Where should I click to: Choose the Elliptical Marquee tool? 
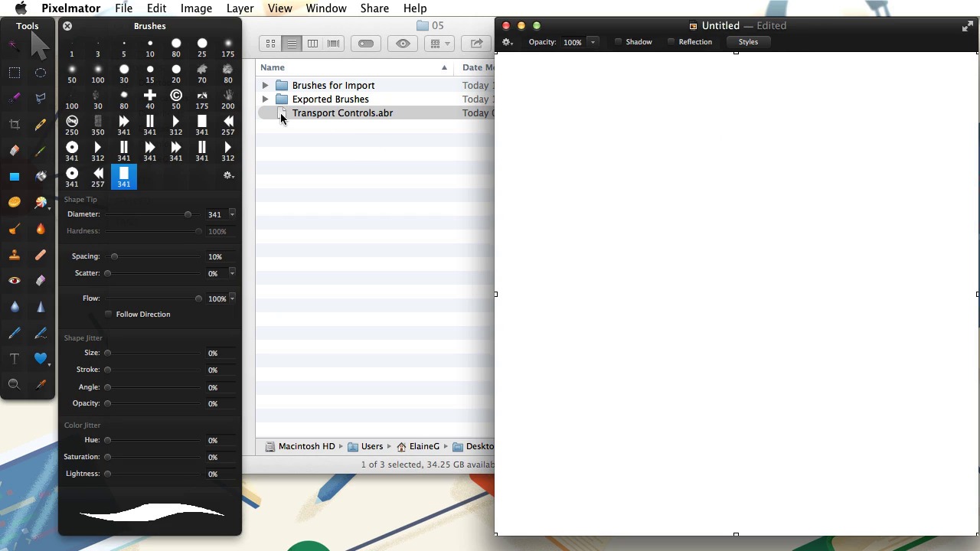coord(41,73)
